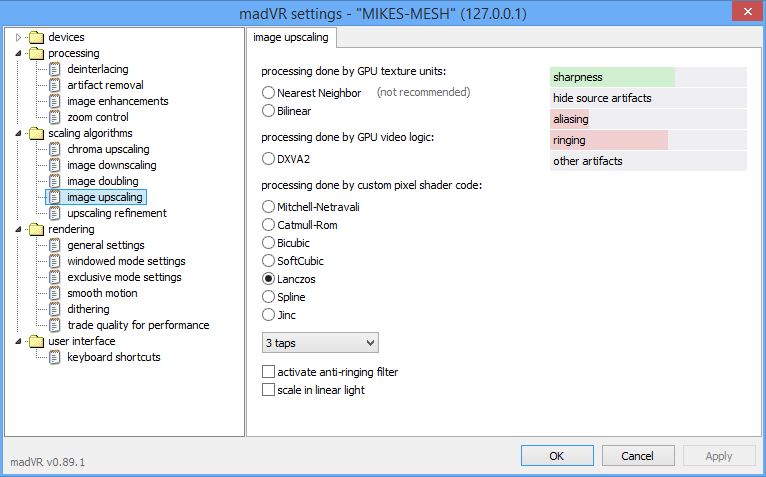Open the upscaling refinement page icon
766x477 pixels.
click(55, 213)
